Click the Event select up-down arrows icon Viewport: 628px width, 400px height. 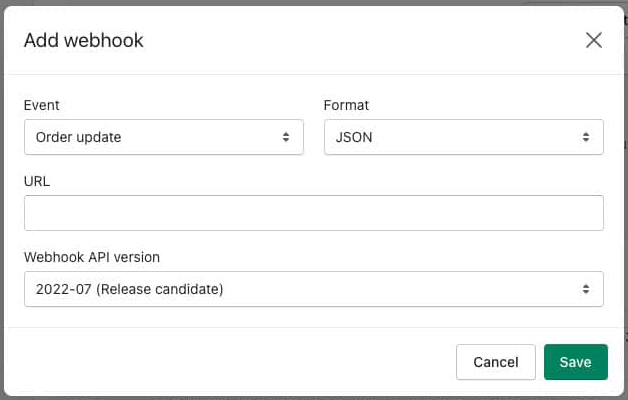tap(286, 137)
